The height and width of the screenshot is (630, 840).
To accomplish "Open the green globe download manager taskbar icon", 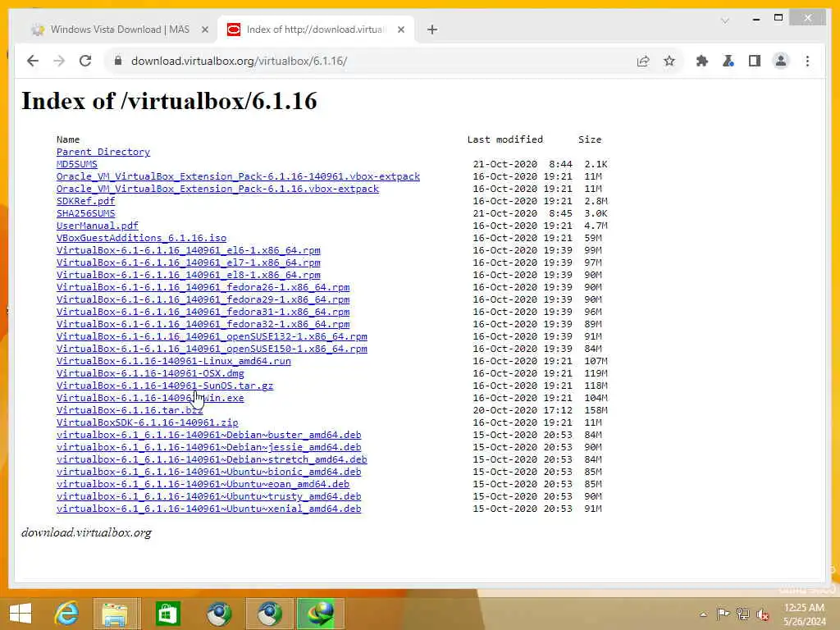I will pyautogui.click(x=320, y=613).
